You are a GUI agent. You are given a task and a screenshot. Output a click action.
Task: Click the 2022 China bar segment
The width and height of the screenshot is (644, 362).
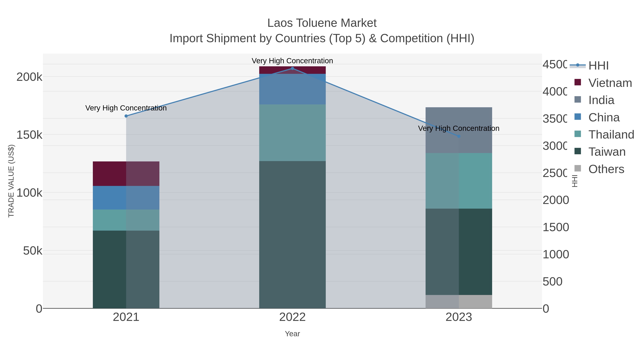tap(292, 89)
